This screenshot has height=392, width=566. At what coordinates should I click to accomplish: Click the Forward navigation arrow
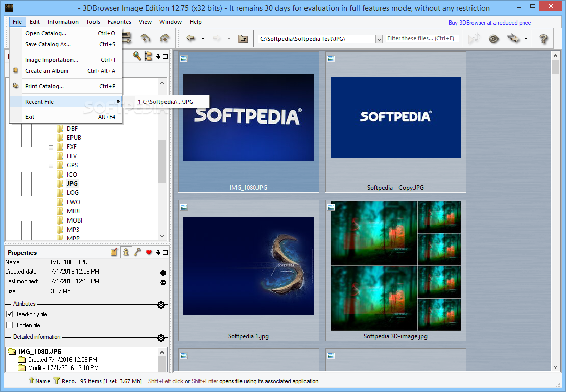pyautogui.click(x=216, y=38)
